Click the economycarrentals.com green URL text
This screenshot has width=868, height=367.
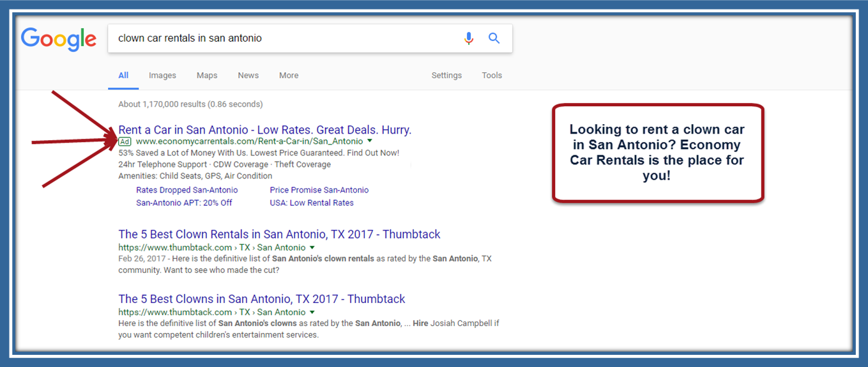click(249, 141)
